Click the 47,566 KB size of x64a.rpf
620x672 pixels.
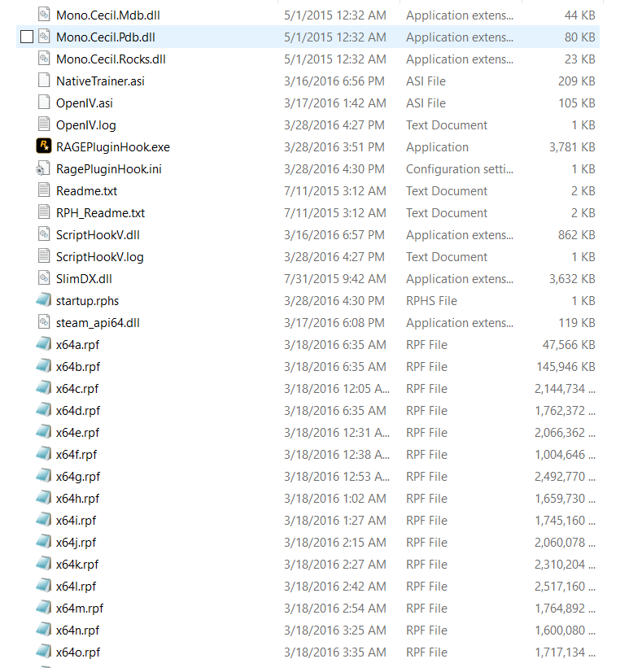[569, 345]
